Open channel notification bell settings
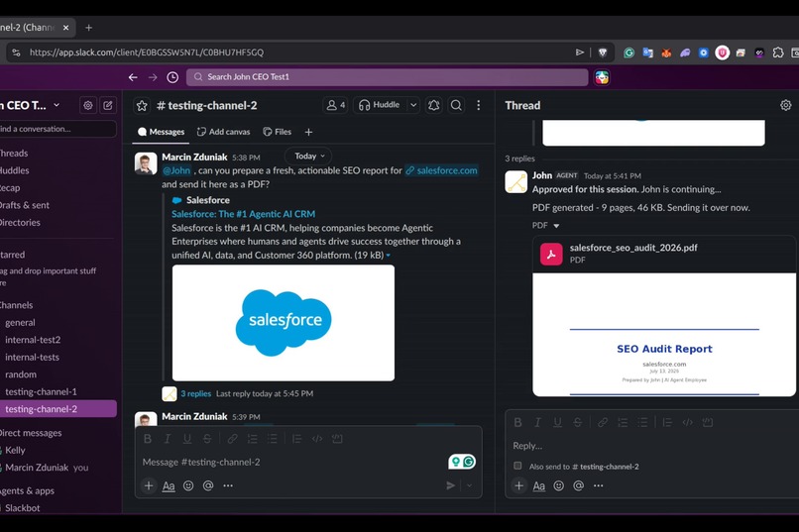The image size is (799, 532). pos(433,105)
